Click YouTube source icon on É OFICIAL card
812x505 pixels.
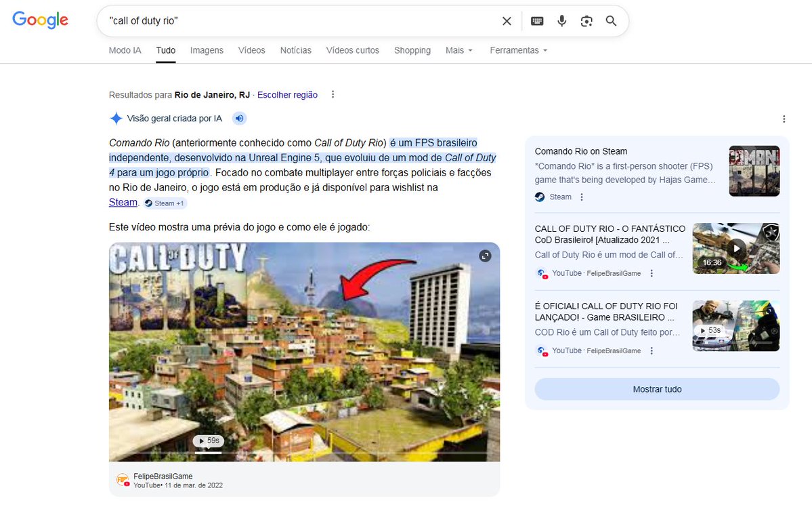tap(542, 351)
